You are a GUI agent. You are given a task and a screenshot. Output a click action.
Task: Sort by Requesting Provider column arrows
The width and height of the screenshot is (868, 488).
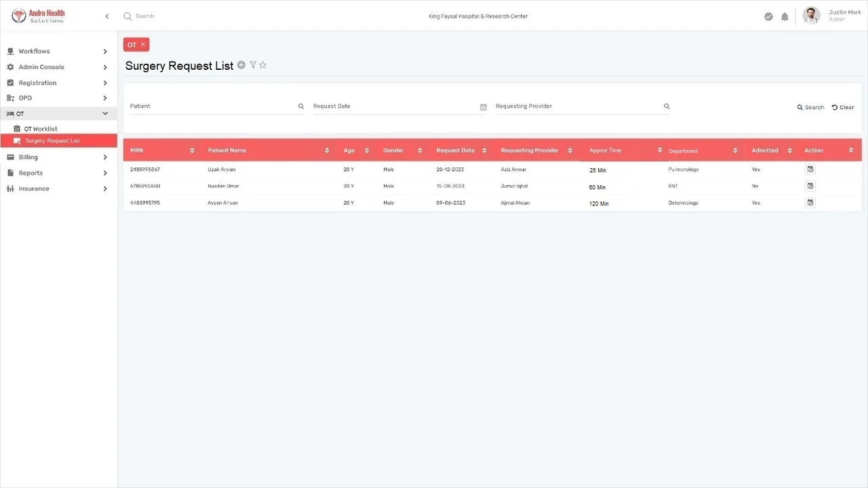(x=570, y=150)
